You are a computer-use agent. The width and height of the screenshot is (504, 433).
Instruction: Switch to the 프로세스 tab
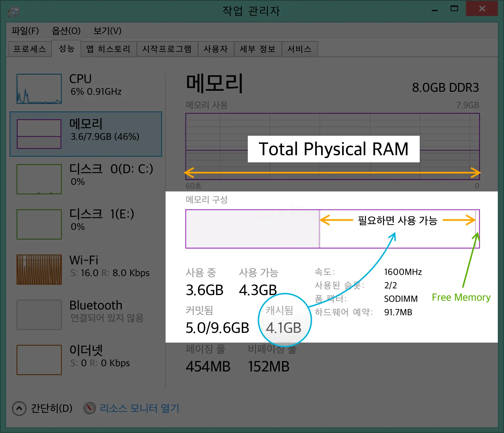30,49
